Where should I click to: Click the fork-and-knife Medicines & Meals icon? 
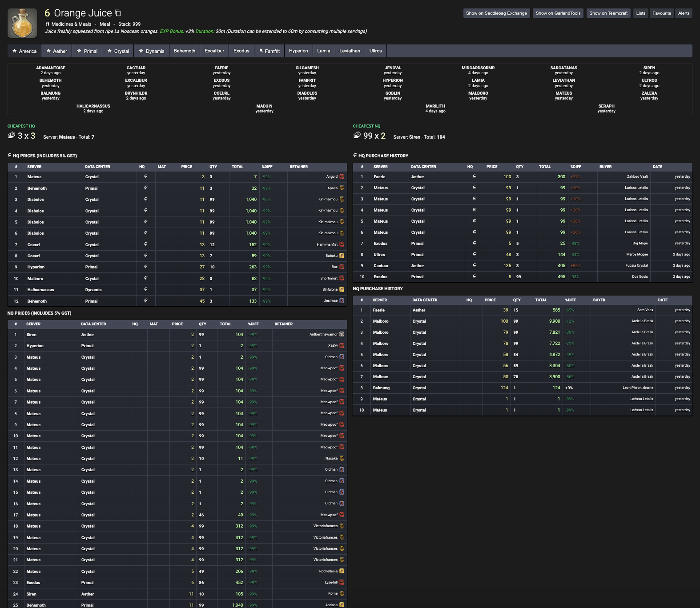(x=48, y=24)
